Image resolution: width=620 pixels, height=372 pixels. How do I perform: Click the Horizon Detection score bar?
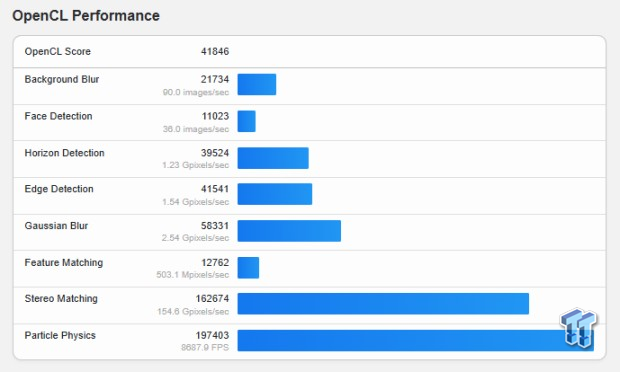click(273, 158)
